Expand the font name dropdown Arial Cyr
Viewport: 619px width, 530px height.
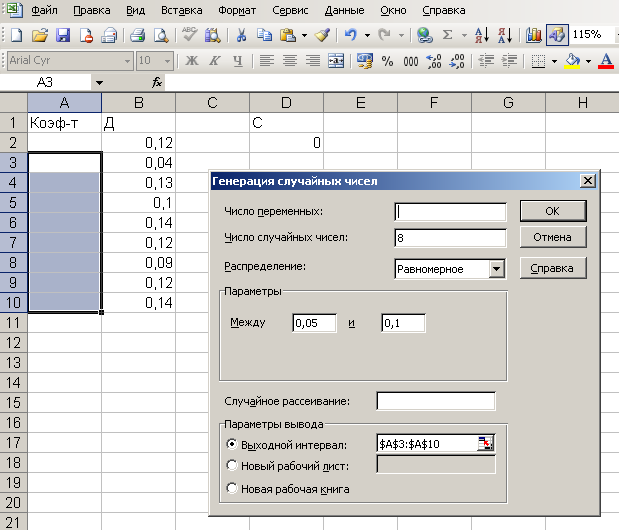point(127,61)
